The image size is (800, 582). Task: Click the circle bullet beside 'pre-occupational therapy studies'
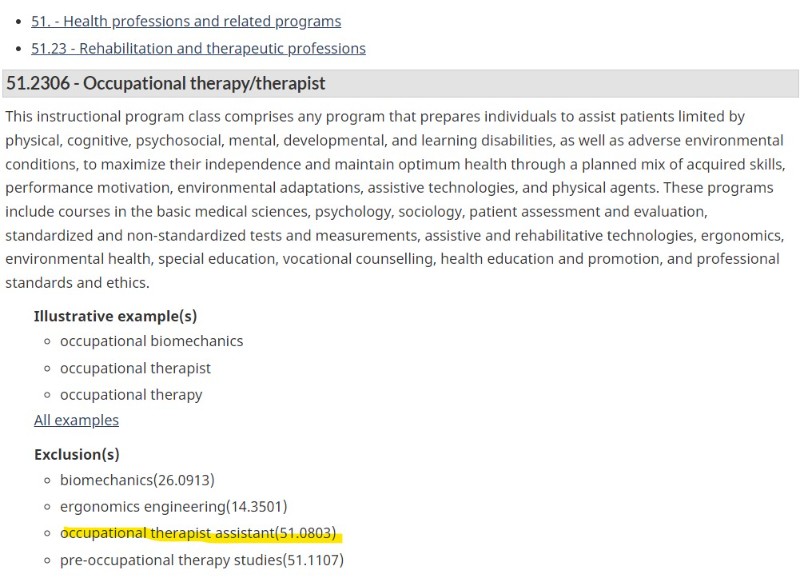pos(47,561)
